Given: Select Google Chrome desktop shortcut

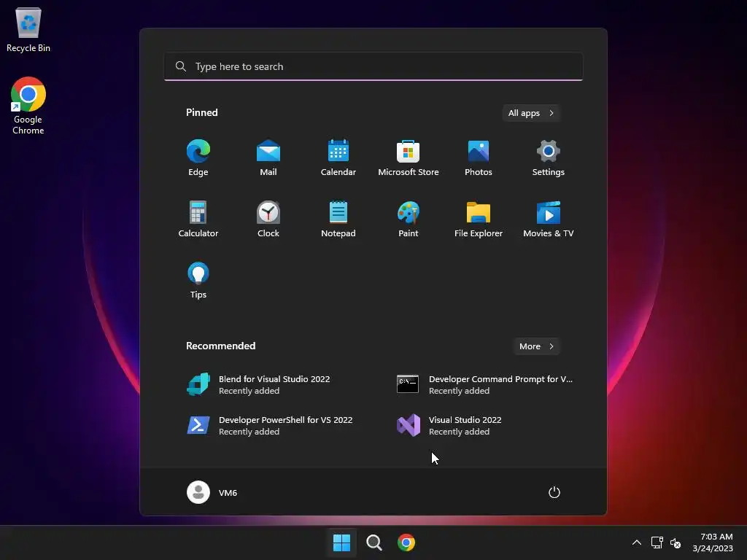Looking at the screenshot, I should tap(28, 106).
